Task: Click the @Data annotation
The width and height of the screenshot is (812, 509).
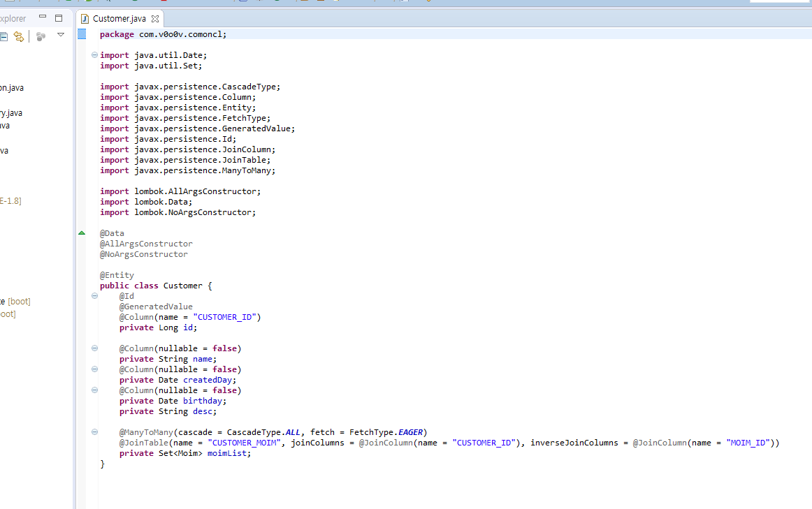Action: pos(112,233)
